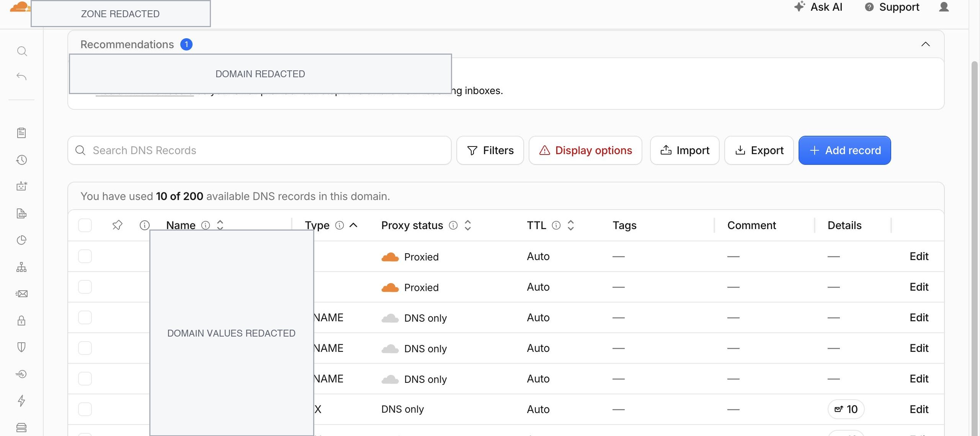Screen dimensions: 980x436
Task: Edit the second DNS only CNAME record
Action: point(919,348)
